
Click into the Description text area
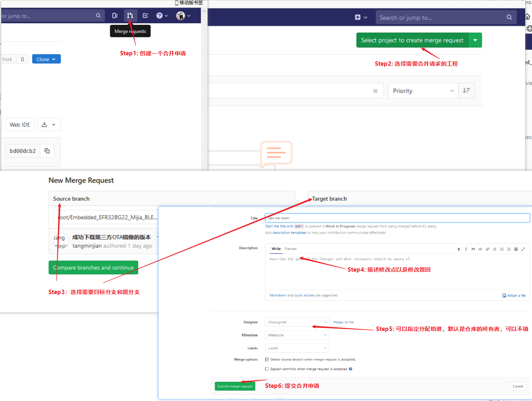397,272
